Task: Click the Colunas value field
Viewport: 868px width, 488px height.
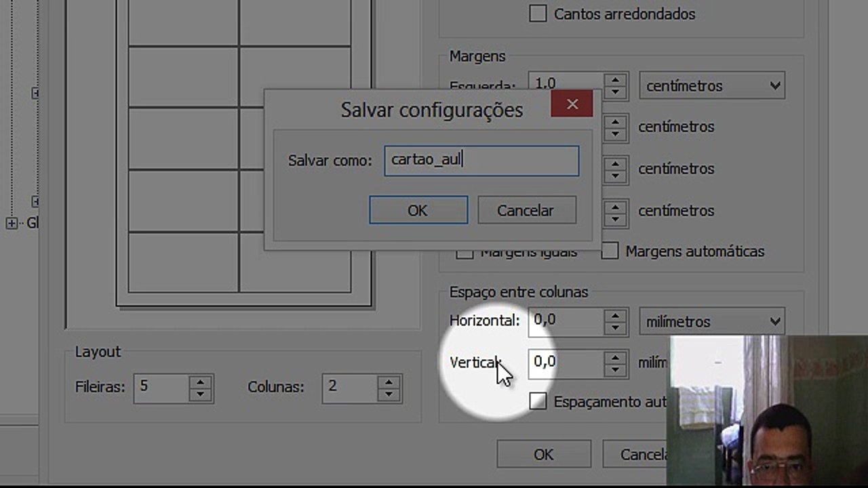Action: tap(350, 388)
